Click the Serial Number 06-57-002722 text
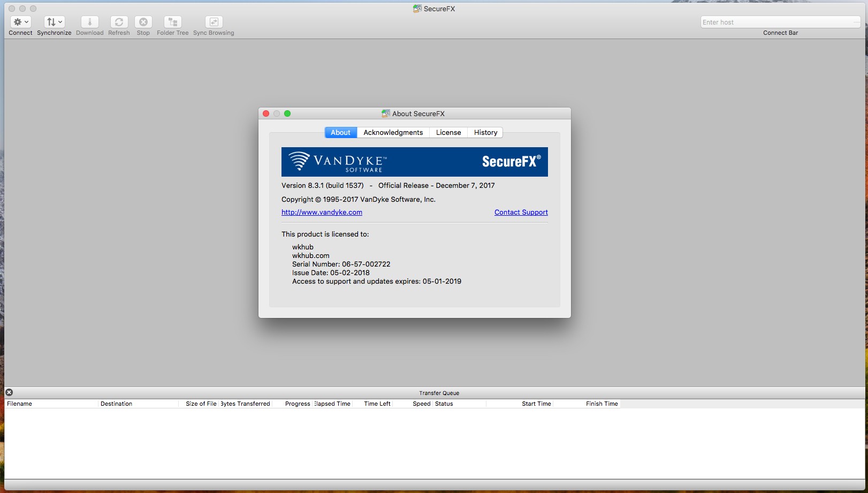 click(341, 264)
